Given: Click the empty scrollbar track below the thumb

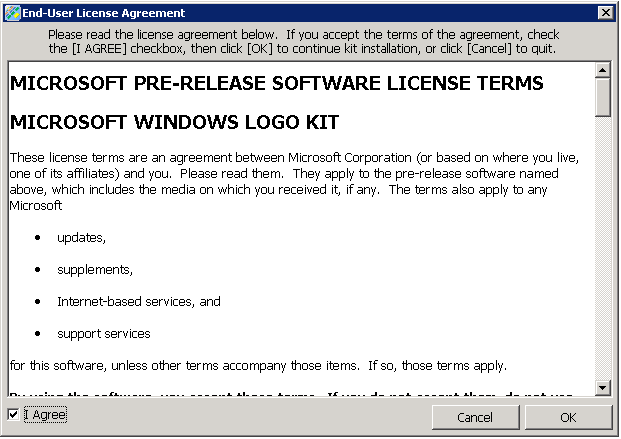Looking at the screenshot, I should 602,250.
